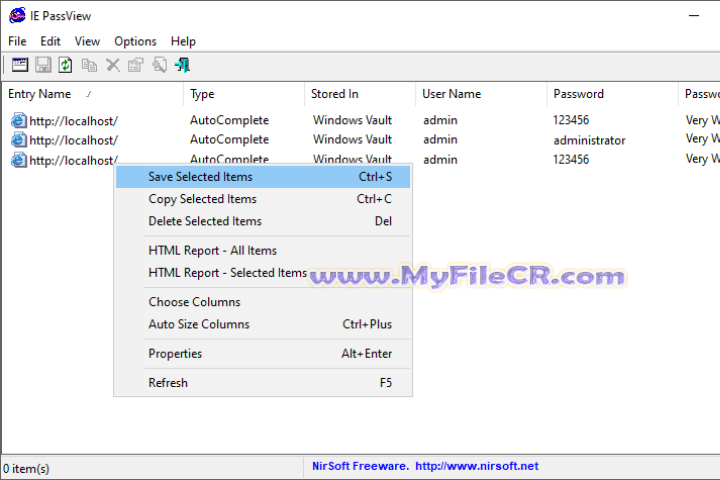Viewport: 720px width, 480px height.
Task: Click the IE icon of the administrator password entry
Action: tap(18, 140)
